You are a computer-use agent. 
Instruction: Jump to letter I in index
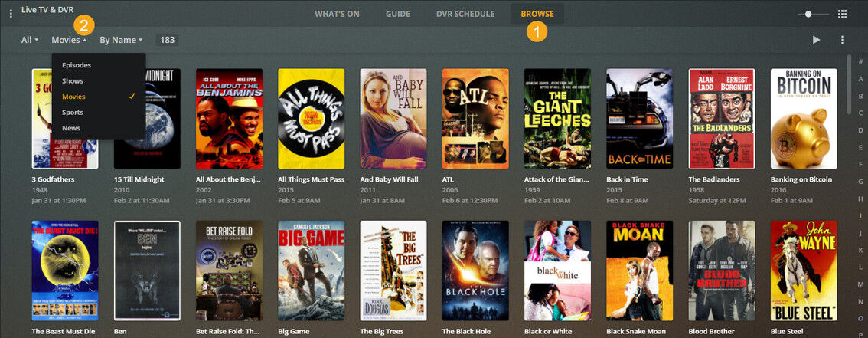point(860,215)
